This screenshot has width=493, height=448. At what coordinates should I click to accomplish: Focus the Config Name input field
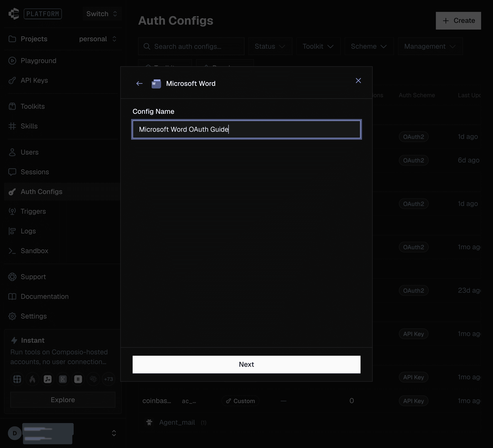tap(246, 129)
